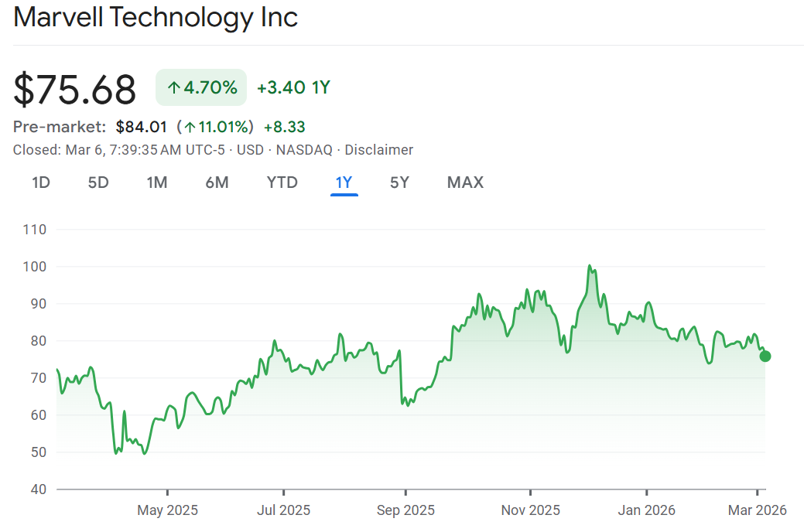Click the up arrow beside 11.01%
The width and height of the screenshot is (804, 532).
pyautogui.click(x=190, y=127)
